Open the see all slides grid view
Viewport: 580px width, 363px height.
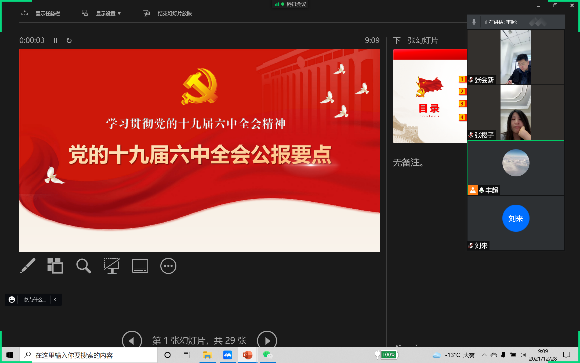click(x=55, y=266)
